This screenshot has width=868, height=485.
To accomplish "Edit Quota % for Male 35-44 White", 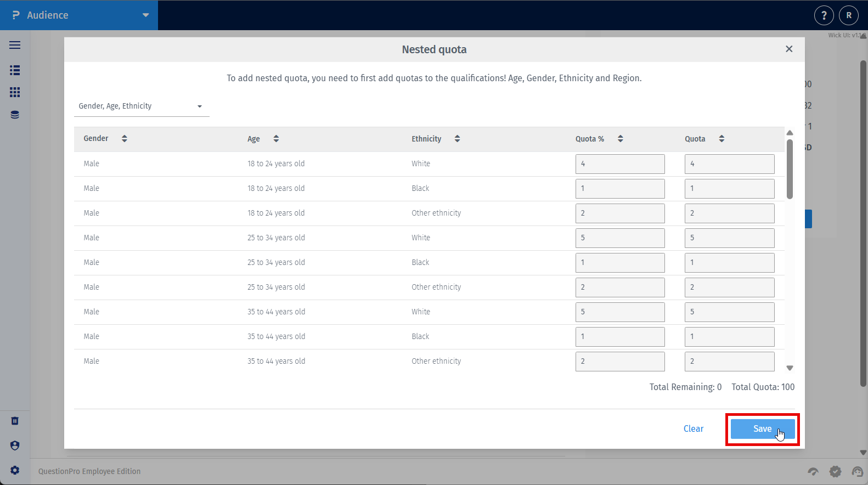I will pyautogui.click(x=620, y=312).
